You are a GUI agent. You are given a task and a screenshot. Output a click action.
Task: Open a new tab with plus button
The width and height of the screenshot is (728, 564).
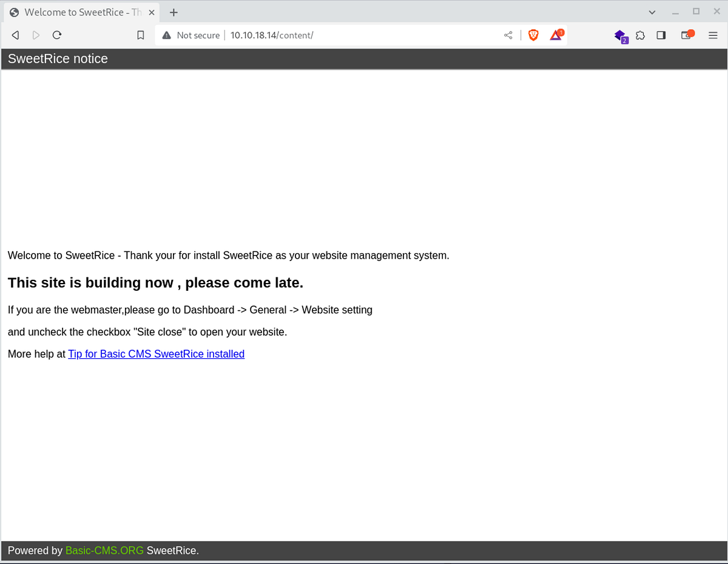[174, 12]
